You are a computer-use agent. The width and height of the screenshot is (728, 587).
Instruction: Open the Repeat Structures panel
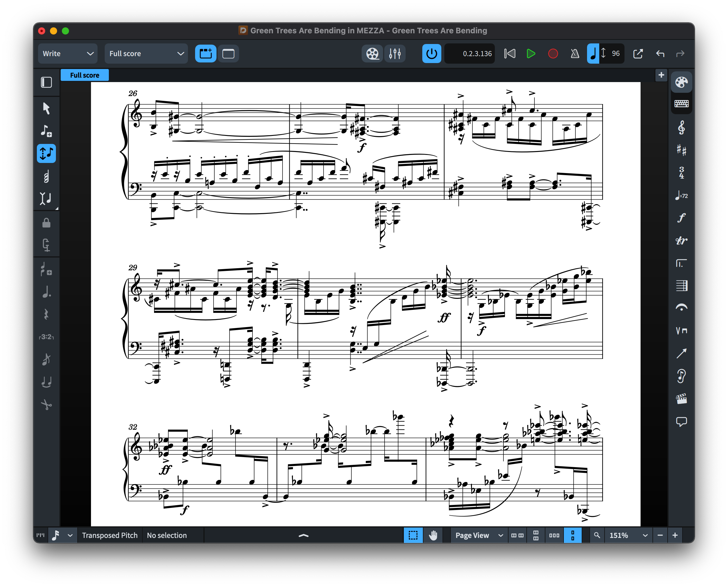681,263
